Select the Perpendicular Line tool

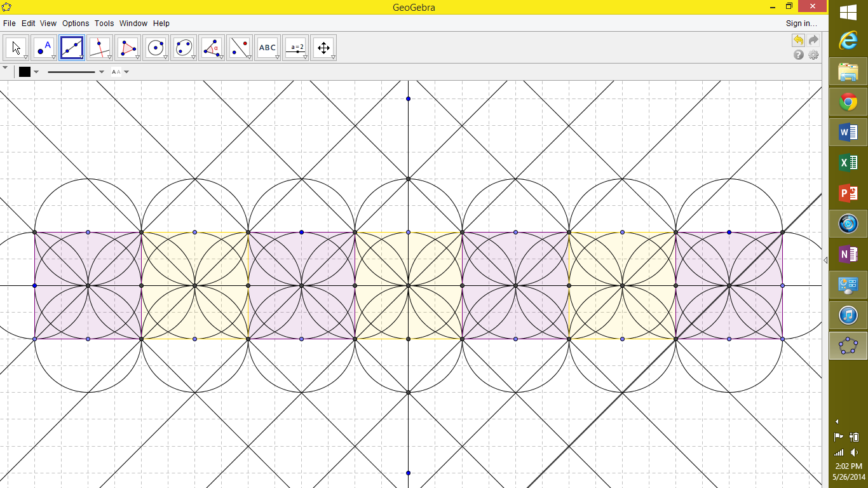pyautogui.click(x=100, y=48)
